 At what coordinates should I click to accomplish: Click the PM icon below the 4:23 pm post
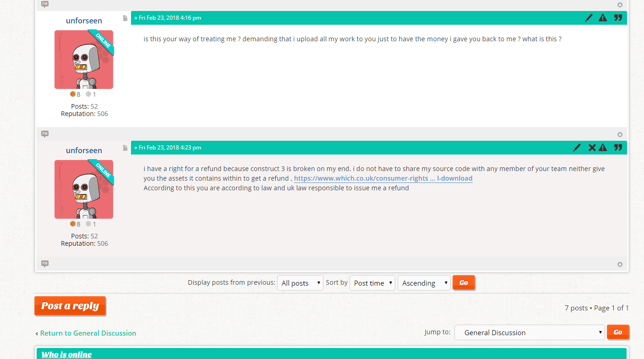(x=44, y=264)
